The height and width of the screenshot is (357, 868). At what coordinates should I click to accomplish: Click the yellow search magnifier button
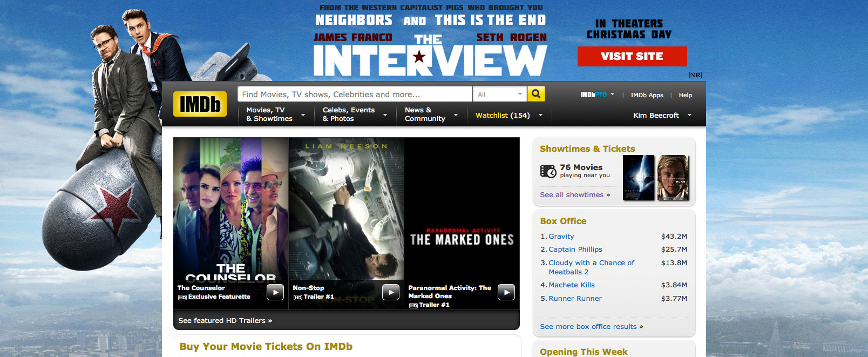pyautogui.click(x=536, y=94)
